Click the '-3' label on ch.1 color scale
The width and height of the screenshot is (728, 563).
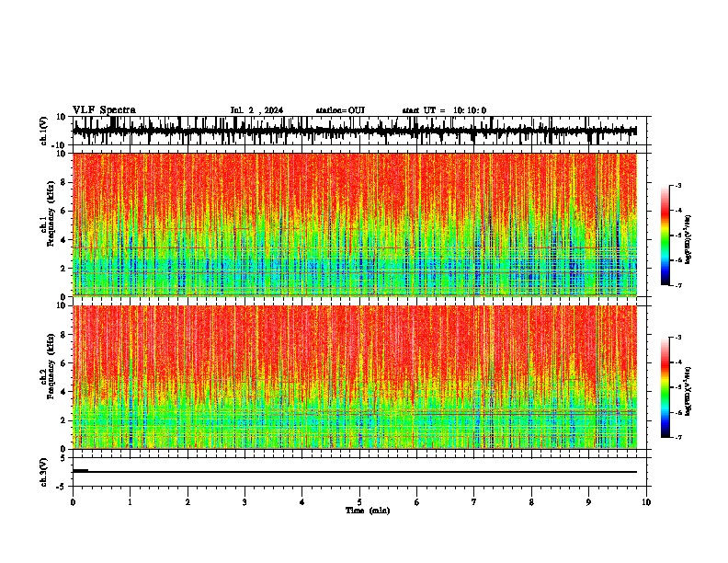click(x=678, y=185)
